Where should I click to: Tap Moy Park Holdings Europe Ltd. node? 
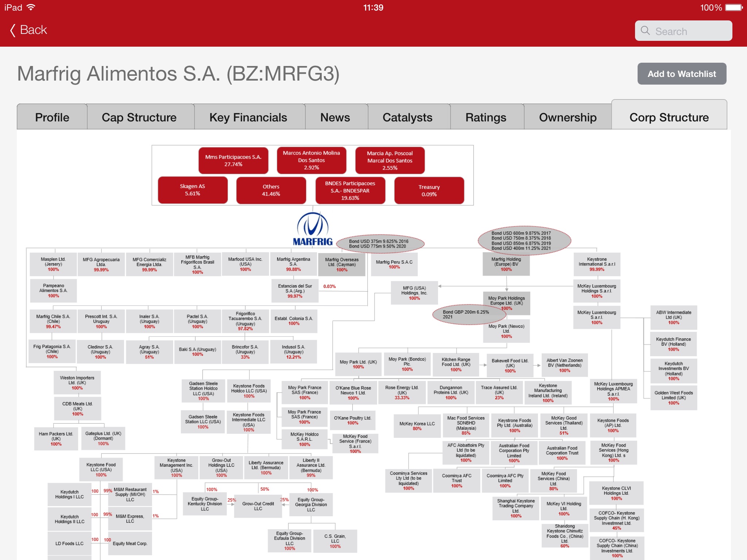(506, 303)
